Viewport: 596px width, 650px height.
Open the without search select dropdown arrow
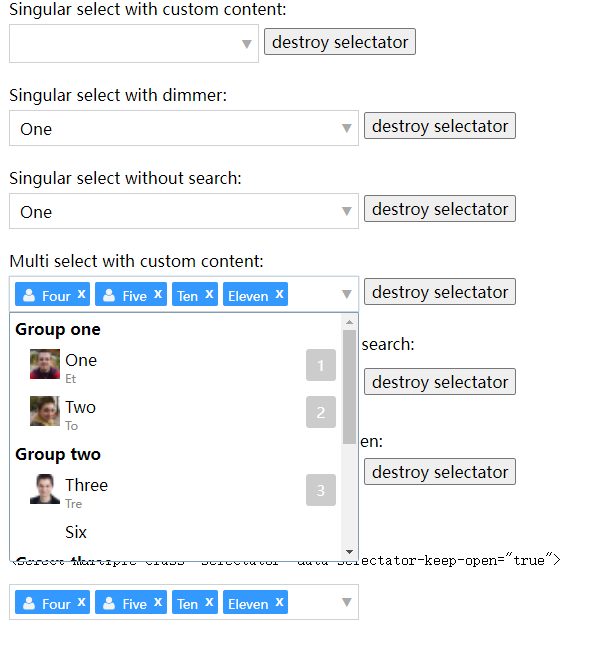point(346,211)
